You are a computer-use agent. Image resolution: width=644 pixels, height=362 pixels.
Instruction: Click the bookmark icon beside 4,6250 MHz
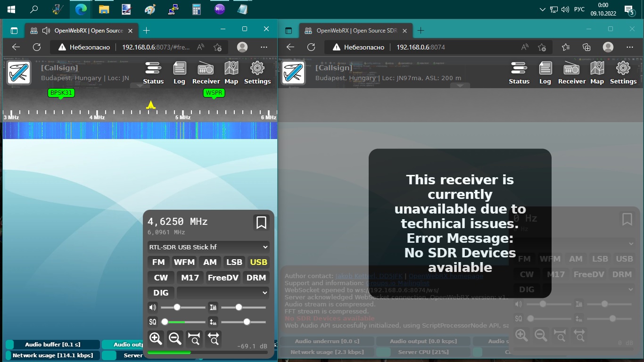pyautogui.click(x=261, y=222)
